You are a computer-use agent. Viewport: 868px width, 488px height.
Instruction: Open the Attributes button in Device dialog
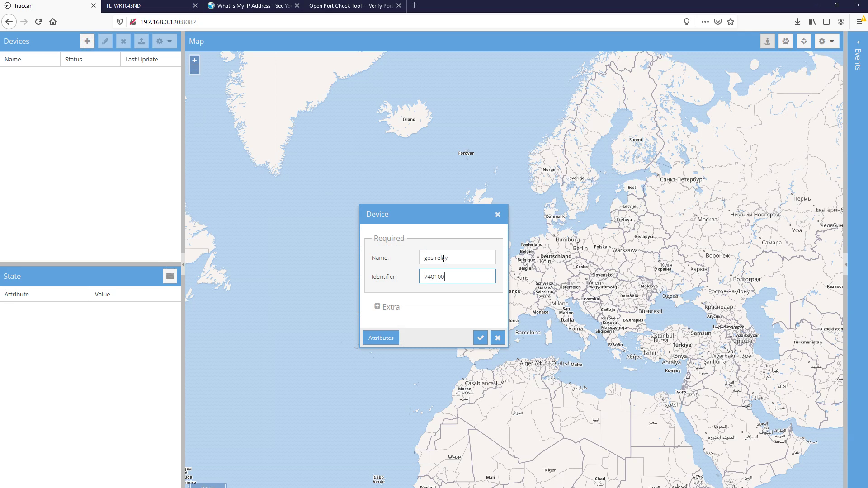click(380, 338)
